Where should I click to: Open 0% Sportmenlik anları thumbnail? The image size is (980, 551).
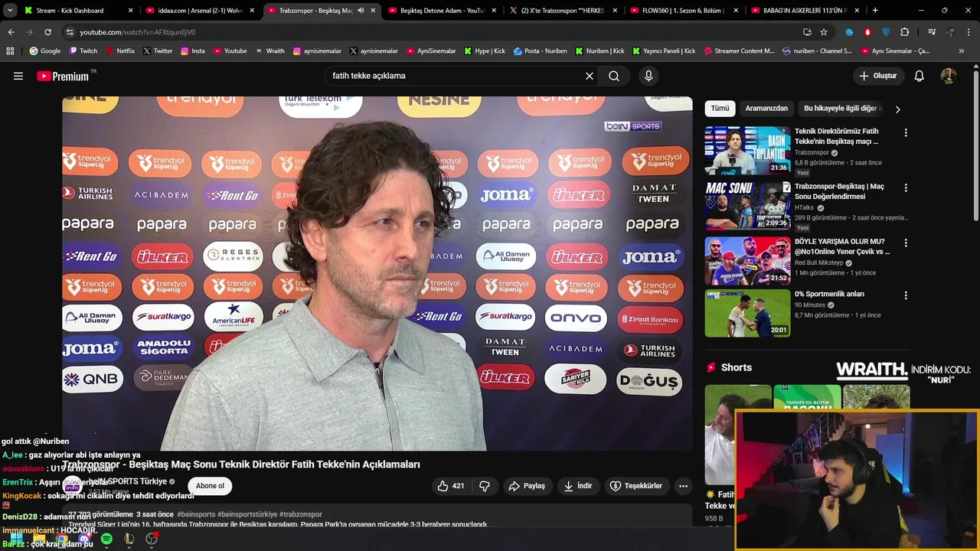747,313
